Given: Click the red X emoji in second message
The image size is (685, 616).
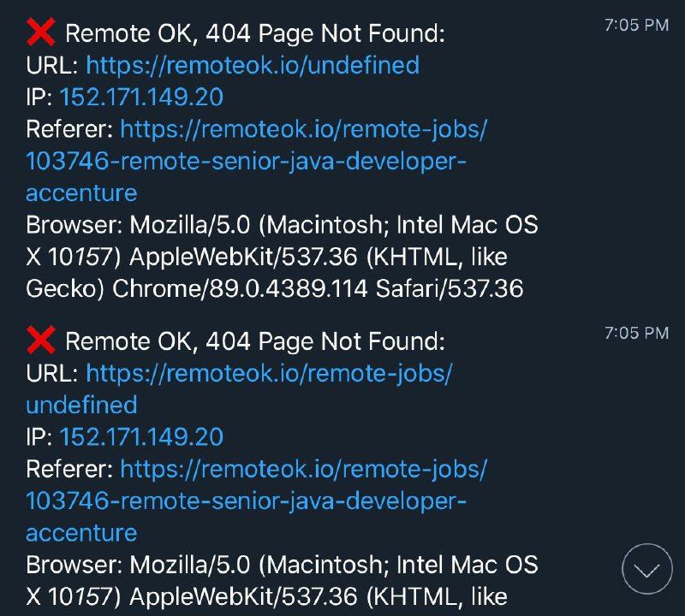Looking at the screenshot, I should [40, 341].
